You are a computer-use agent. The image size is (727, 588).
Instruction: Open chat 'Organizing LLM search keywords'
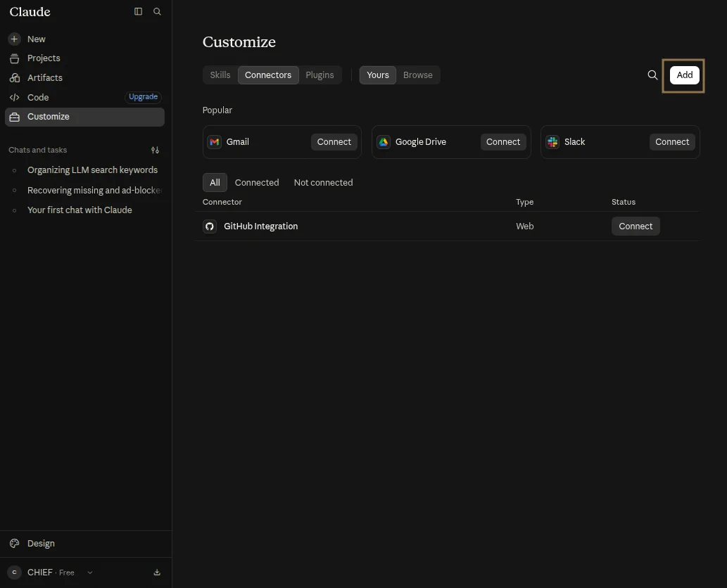click(92, 170)
